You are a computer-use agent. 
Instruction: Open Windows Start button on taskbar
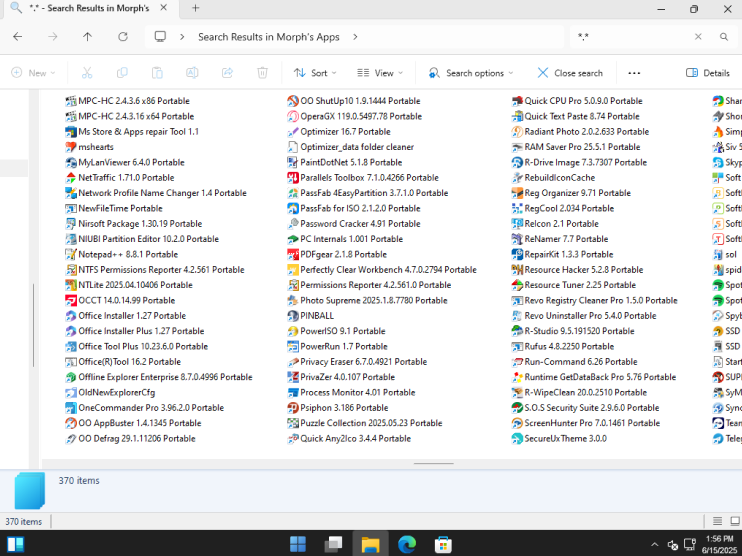[x=298, y=544]
